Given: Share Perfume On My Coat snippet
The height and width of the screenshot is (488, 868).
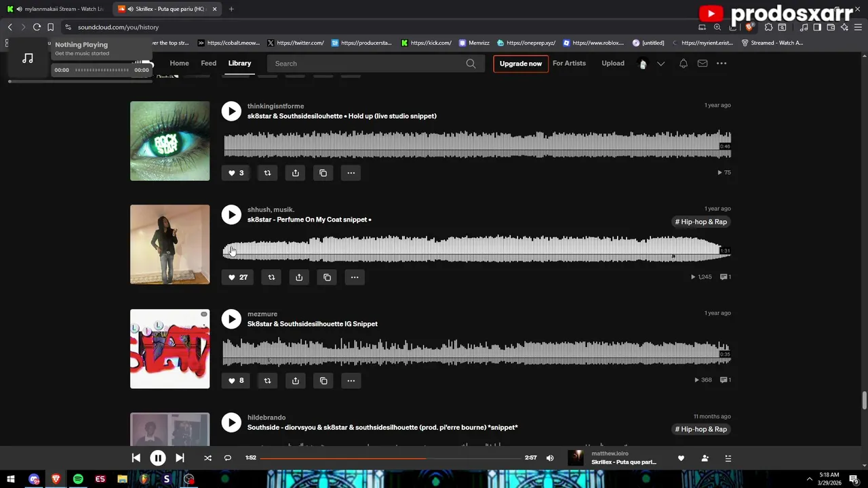Looking at the screenshot, I should [x=299, y=277].
